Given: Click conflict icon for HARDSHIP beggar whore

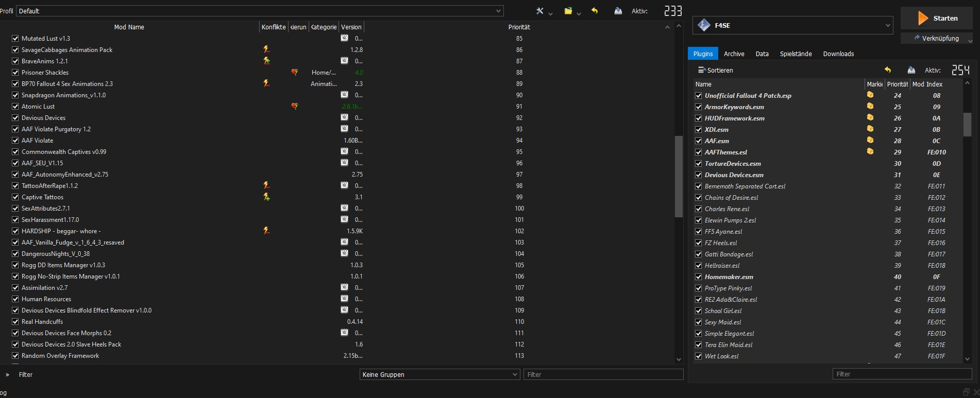Looking at the screenshot, I should pos(266,231).
